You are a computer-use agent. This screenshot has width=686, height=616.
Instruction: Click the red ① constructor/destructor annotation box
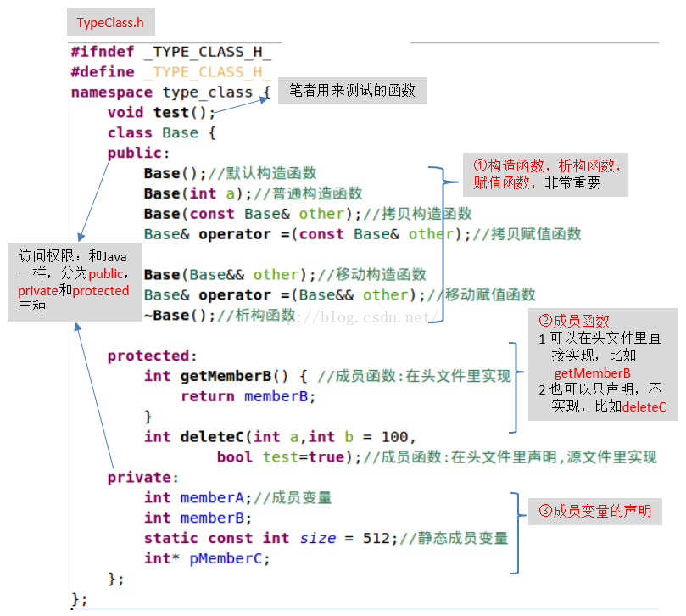pos(545,174)
